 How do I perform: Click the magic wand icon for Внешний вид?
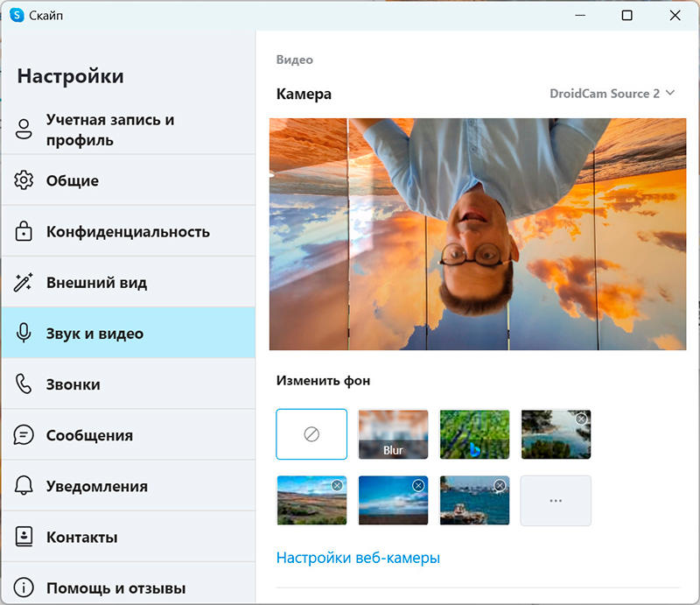pos(24,283)
